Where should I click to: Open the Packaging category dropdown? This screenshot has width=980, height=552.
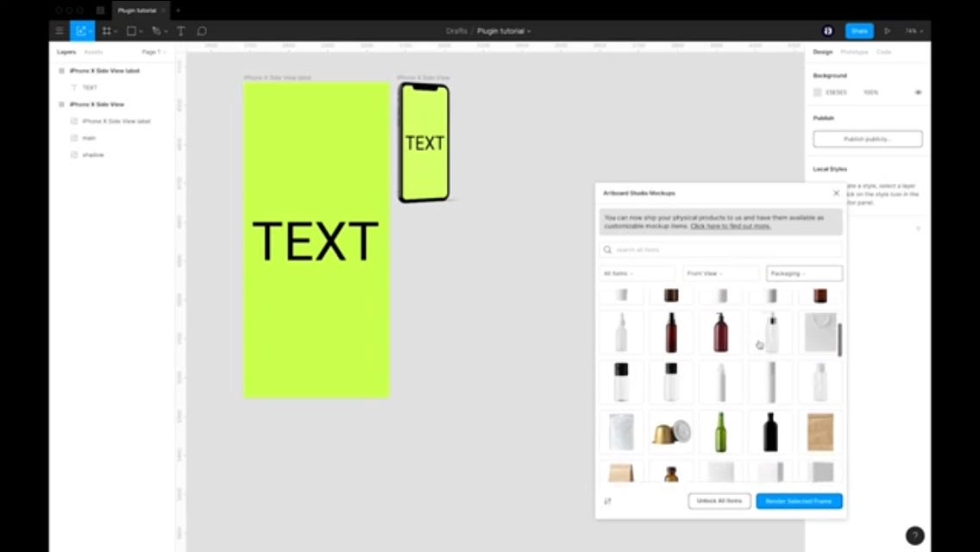point(803,273)
